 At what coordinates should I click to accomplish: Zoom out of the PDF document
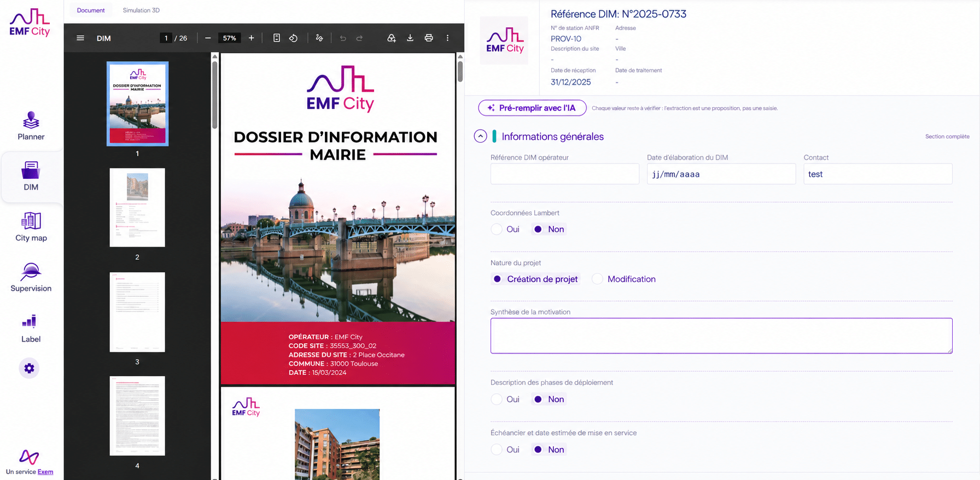[x=208, y=38]
